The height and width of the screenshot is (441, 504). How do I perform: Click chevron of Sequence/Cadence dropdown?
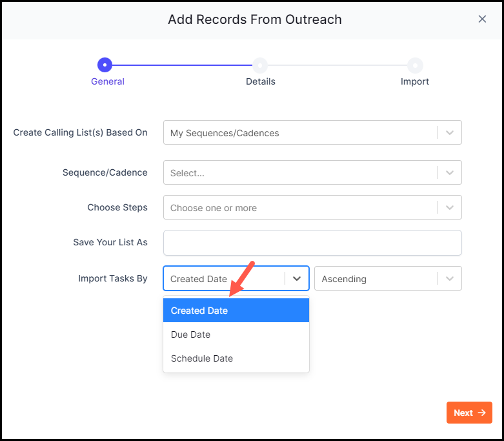[450, 173]
